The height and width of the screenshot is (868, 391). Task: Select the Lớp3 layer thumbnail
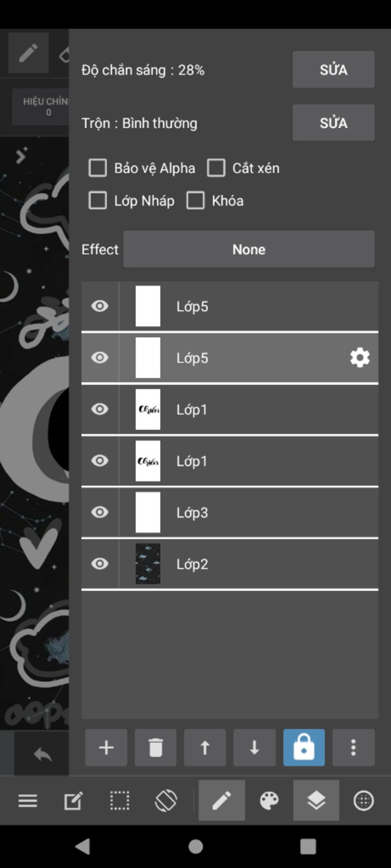pos(148,512)
